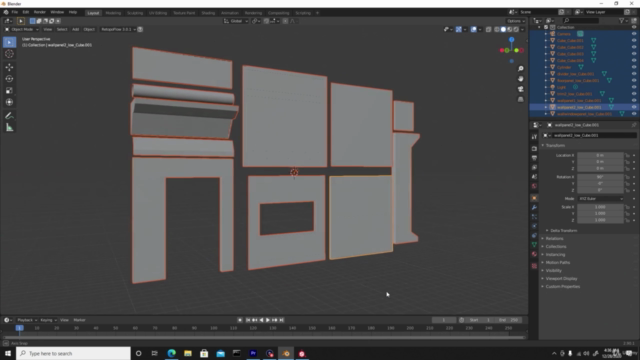Open the Material properties tab
This screenshot has width=640, height=360.
534,254
